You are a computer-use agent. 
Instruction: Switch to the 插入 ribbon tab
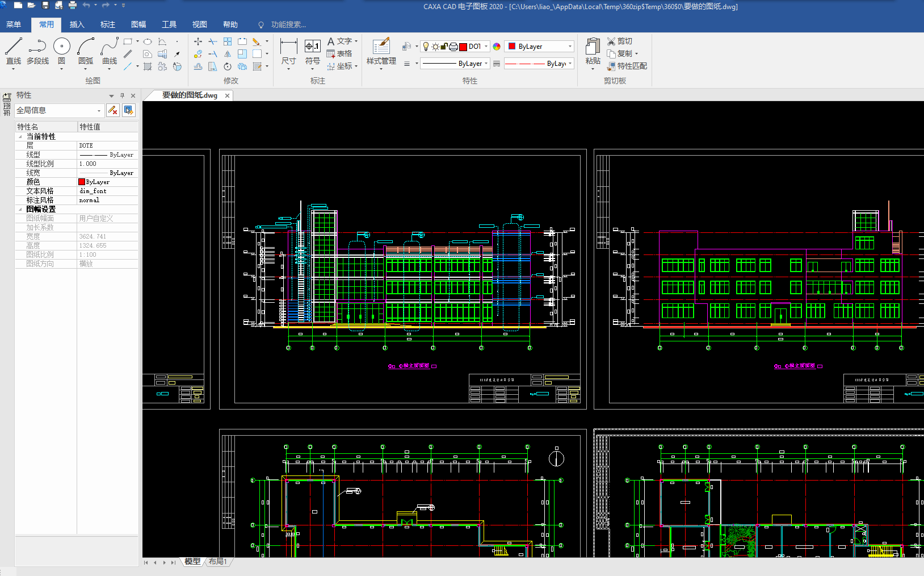[x=77, y=24]
